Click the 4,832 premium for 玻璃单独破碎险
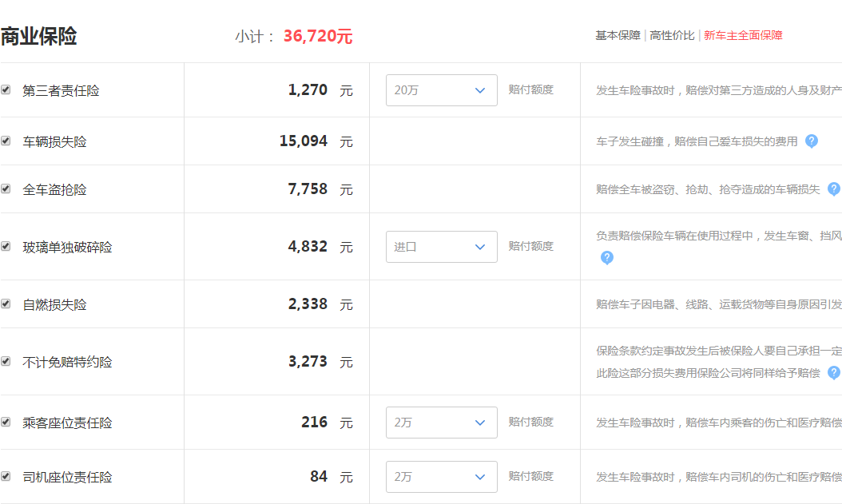The image size is (842, 504). pos(308,246)
